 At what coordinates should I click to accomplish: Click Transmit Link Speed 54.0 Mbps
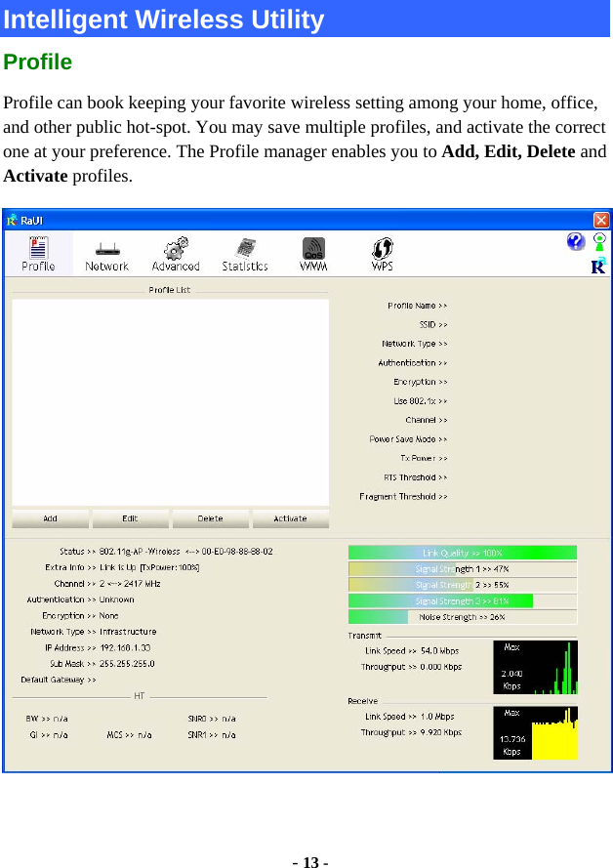pos(412,651)
